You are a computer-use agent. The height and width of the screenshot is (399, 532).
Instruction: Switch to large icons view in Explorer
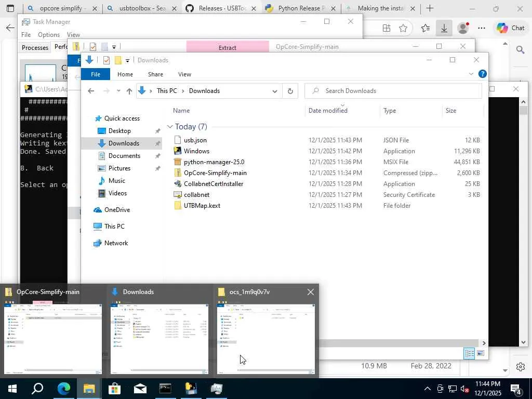(x=481, y=353)
